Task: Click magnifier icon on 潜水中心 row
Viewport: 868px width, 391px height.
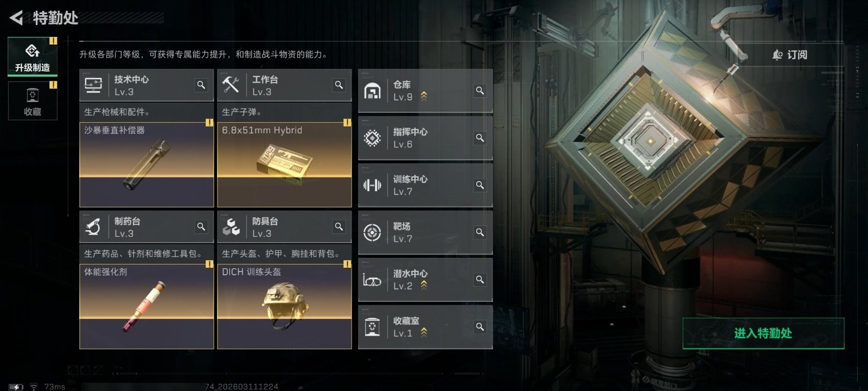Action: coord(480,280)
